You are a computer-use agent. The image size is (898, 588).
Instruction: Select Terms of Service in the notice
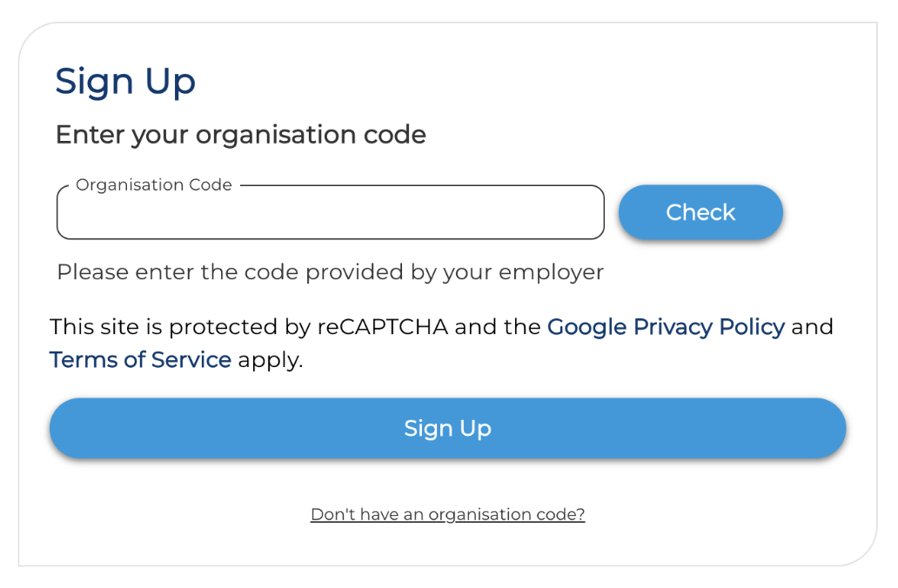140,359
